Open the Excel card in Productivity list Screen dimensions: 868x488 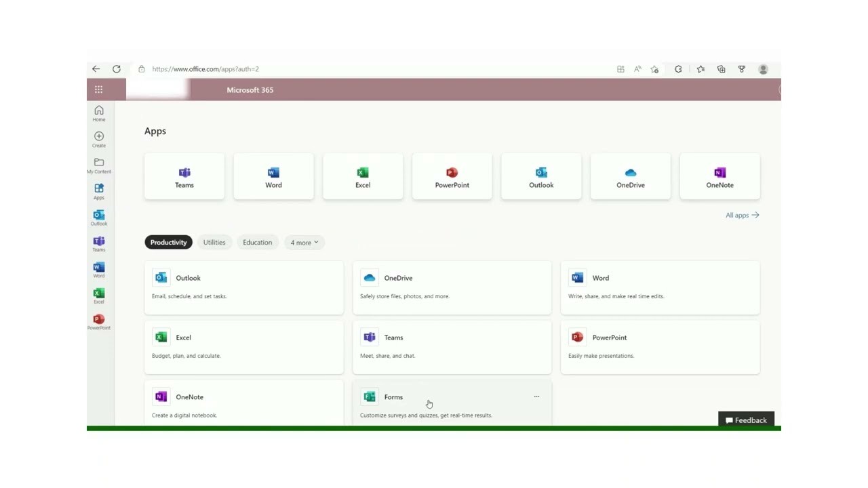[244, 347]
